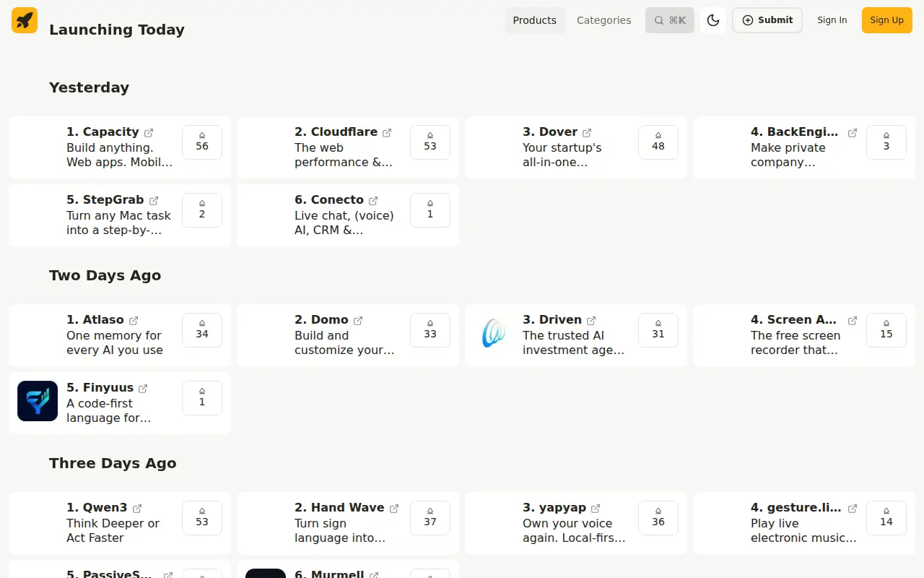Upvote StepGrab with 2 votes
This screenshot has height=578, width=924.
click(202, 210)
